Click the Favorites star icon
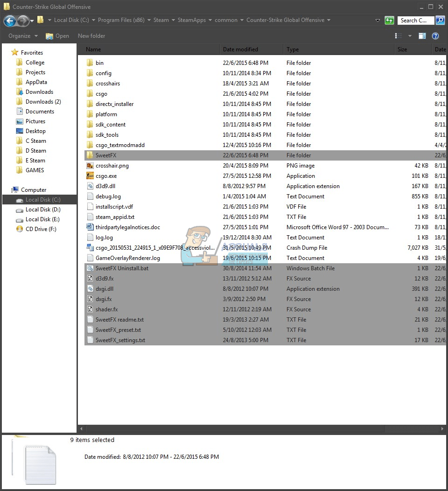The height and width of the screenshot is (491, 448). pyautogui.click(x=15, y=52)
